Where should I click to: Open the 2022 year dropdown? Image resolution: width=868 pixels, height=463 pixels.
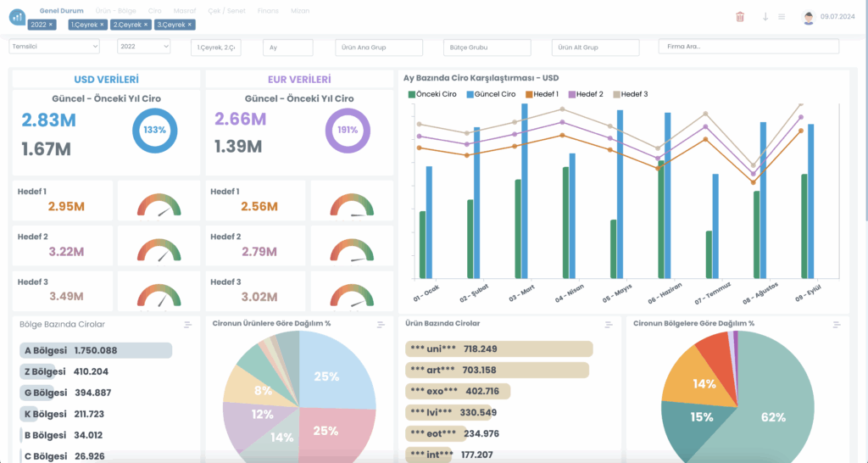(144, 47)
